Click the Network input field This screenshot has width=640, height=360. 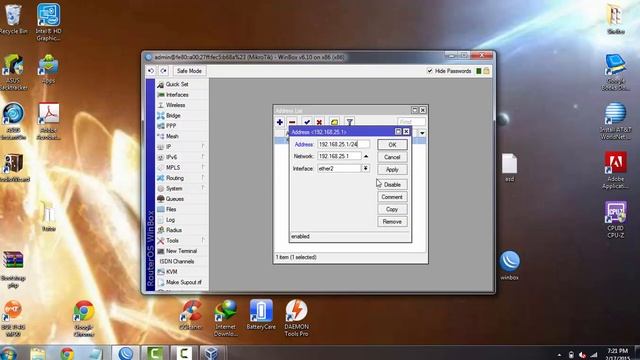(339, 156)
